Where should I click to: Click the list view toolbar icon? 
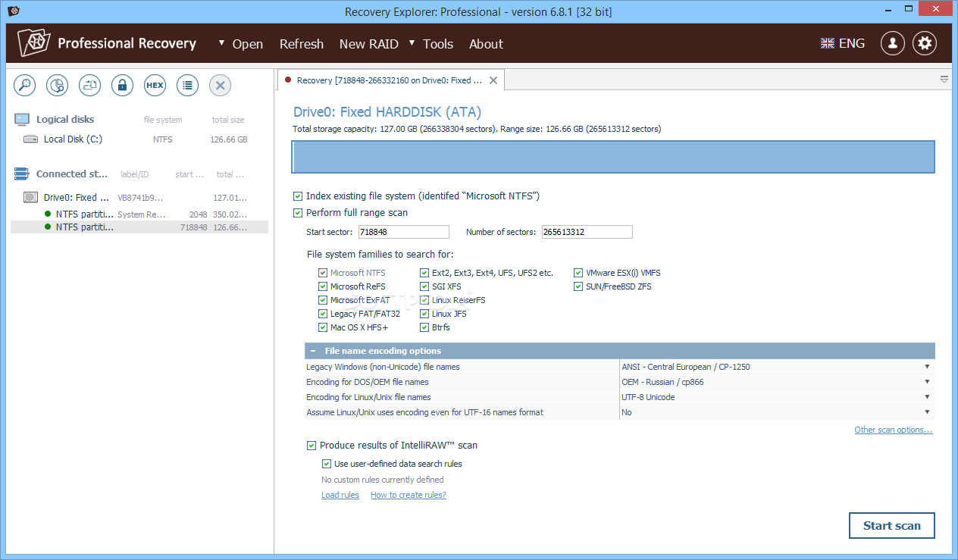pos(187,86)
